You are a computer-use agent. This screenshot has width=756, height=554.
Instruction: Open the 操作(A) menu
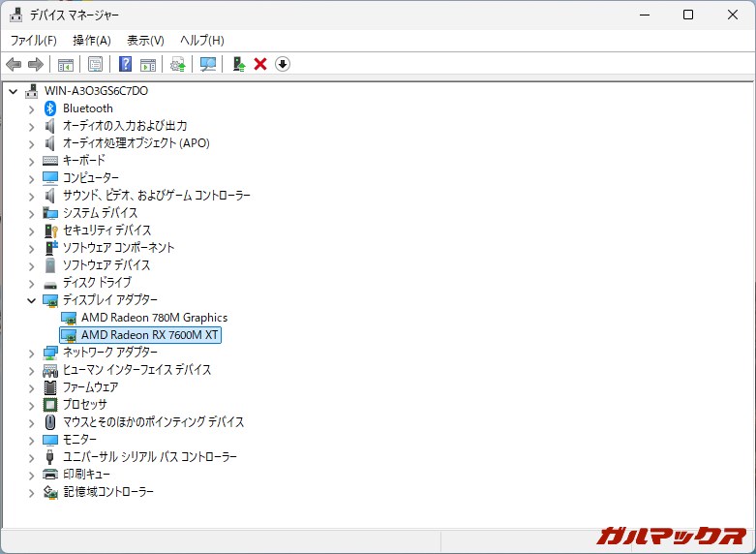tap(92, 41)
